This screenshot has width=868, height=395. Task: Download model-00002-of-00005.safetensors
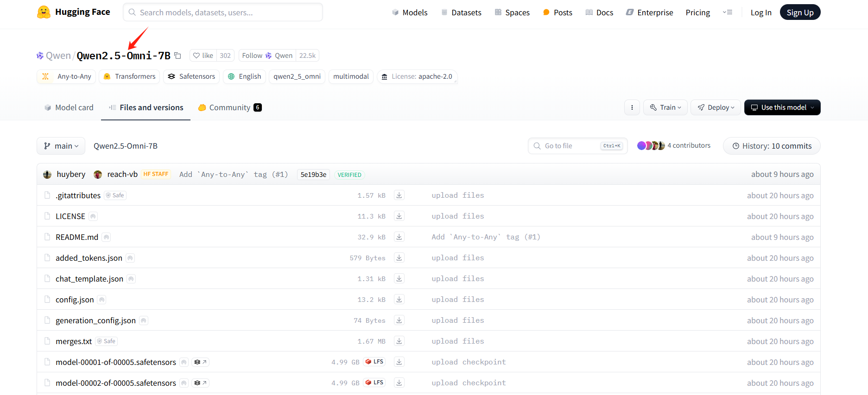pos(399,382)
